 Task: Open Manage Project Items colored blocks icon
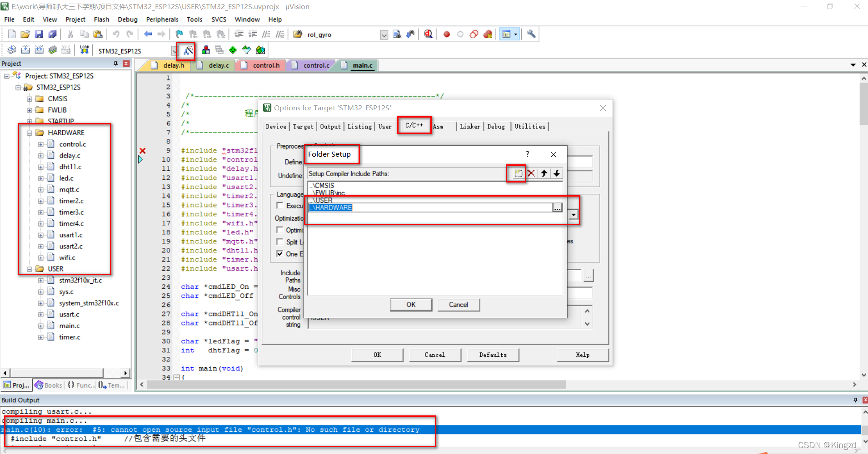[206, 50]
